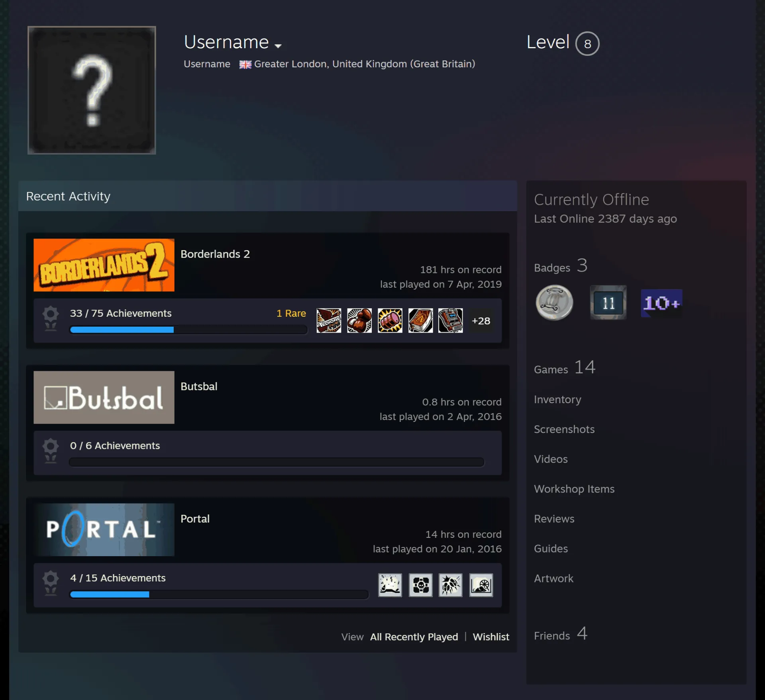The image size is (765, 700).
Task: View All Recently Played games
Action: 414,637
